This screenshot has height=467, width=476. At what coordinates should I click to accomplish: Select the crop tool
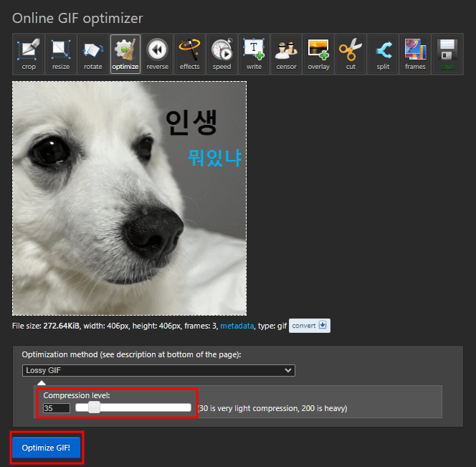(x=29, y=54)
